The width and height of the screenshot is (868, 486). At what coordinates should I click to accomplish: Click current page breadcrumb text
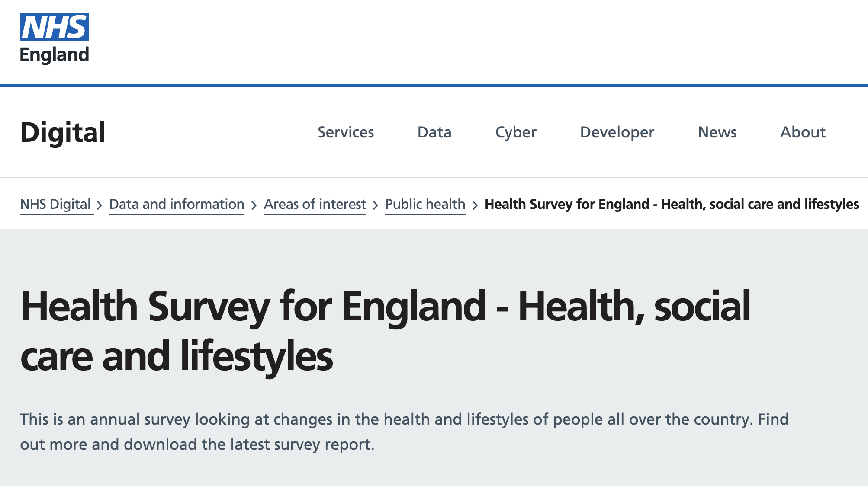672,204
